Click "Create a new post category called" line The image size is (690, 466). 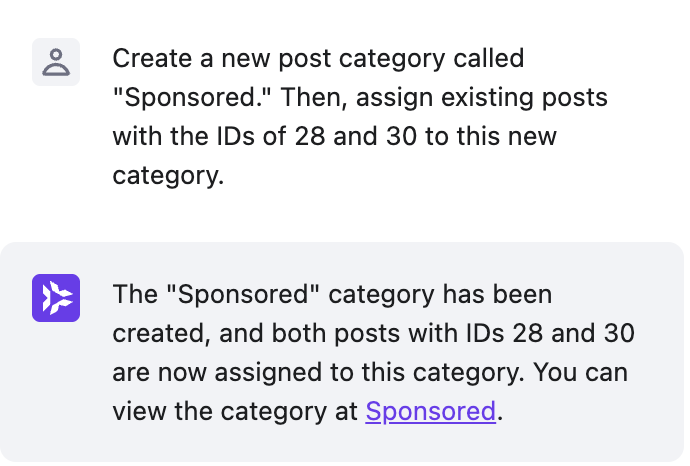pos(318,59)
